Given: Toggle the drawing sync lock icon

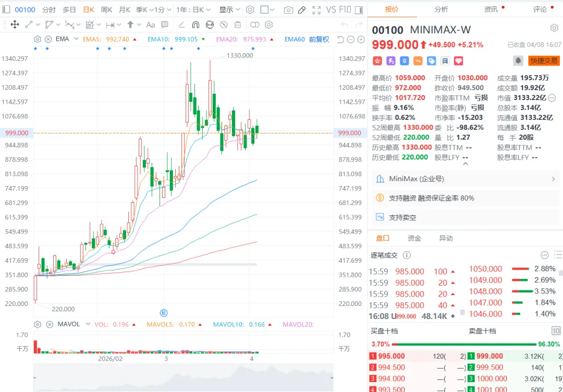Looking at the screenshot, I should pyautogui.click(x=210, y=25).
